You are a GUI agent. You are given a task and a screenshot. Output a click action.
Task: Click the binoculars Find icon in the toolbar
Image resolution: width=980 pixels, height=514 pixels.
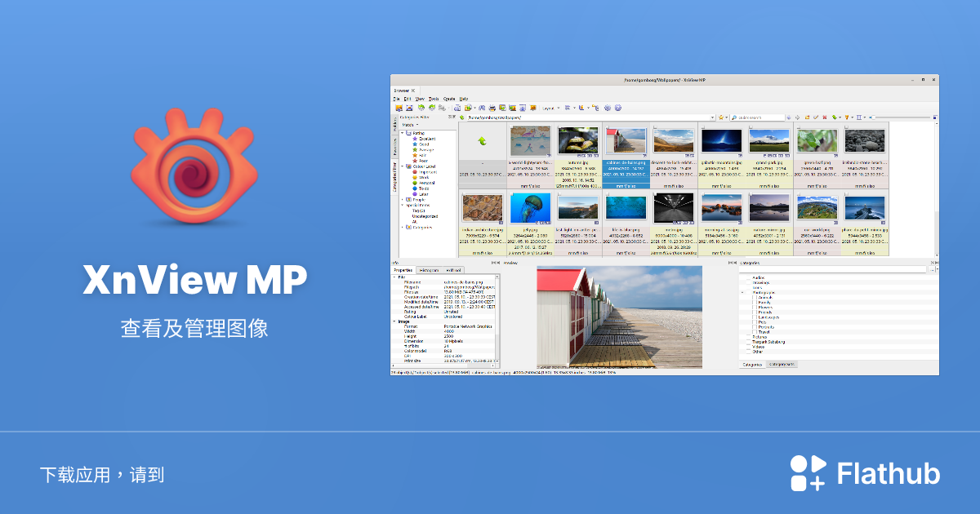(x=482, y=107)
